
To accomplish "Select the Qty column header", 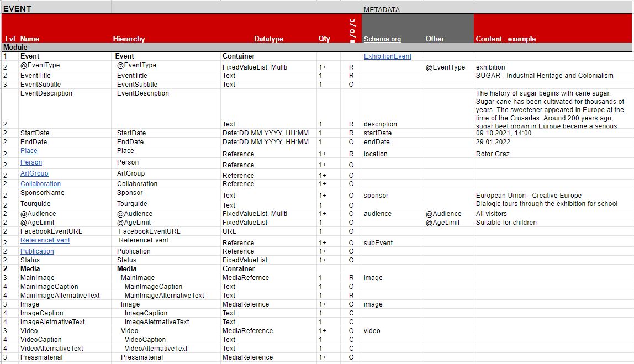I will [x=324, y=39].
